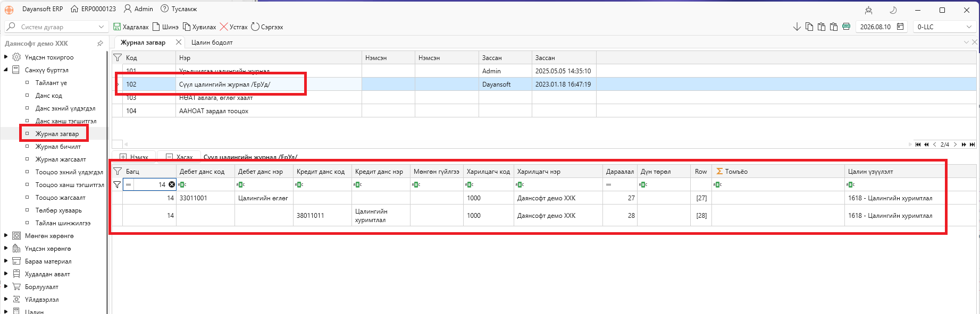Expand the Үндсэн хөрөнгө tree node
Image resolution: width=980 pixels, height=314 pixels.
click(x=6, y=248)
